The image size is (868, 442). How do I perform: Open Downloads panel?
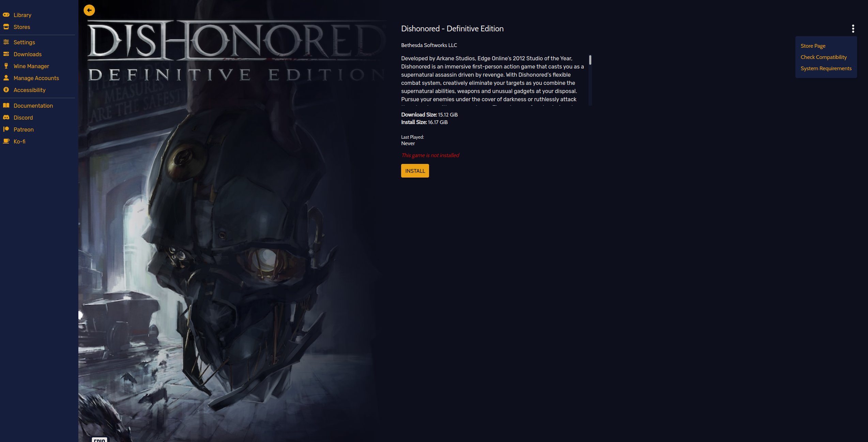point(27,54)
